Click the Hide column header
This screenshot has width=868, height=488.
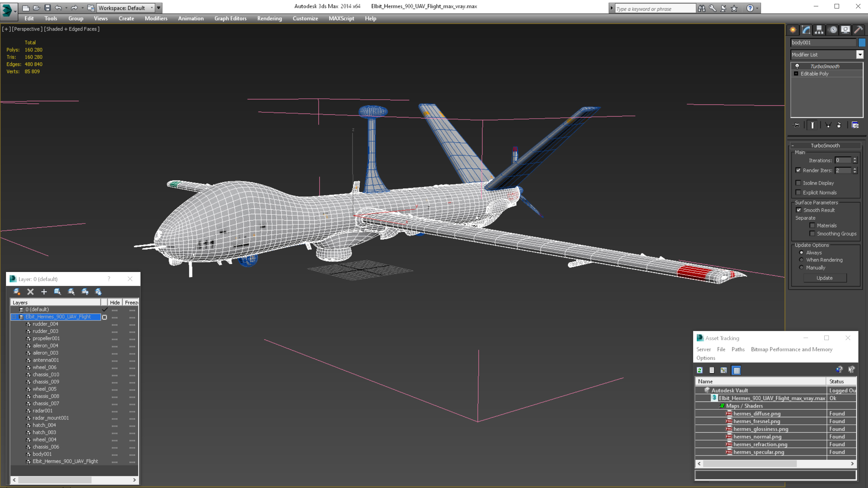[x=115, y=302]
